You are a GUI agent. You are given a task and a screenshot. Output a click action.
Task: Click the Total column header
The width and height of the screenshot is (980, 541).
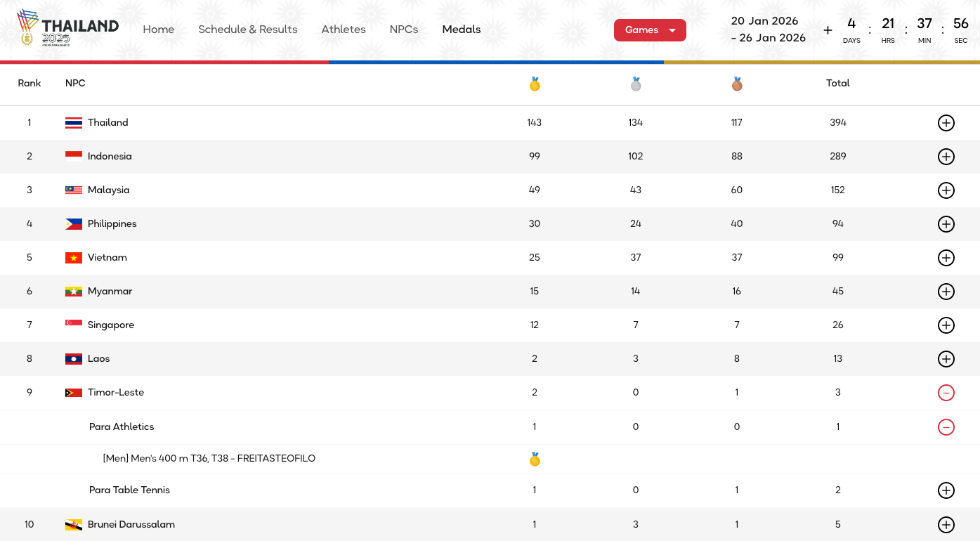click(837, 84)
